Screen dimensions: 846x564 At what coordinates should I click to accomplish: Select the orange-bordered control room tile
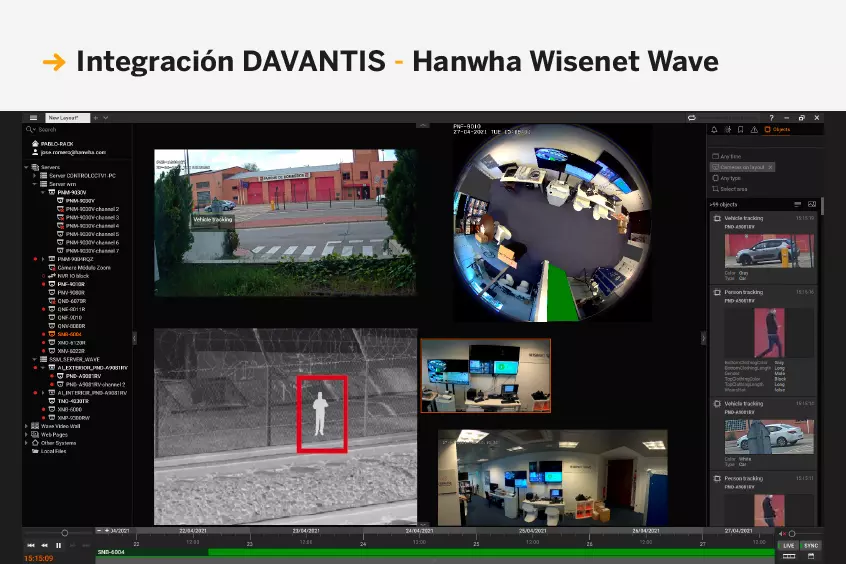(486, 376)
